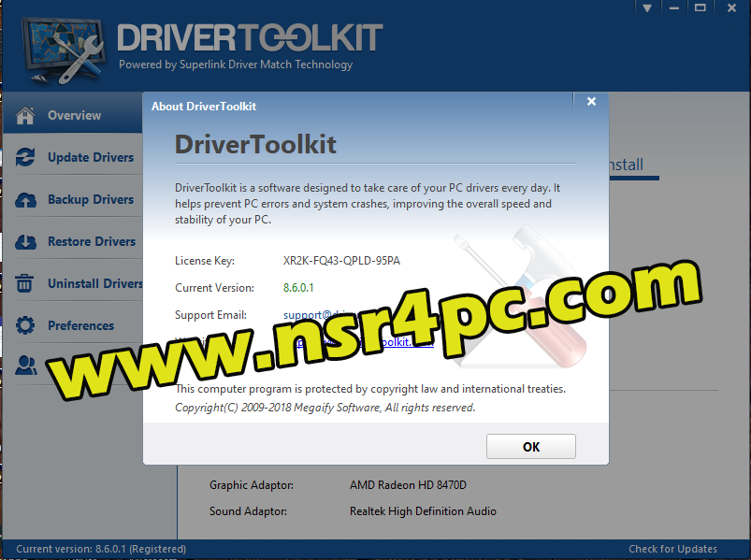Click the Graphic Adaptor label
751x560 pixels.
pos(252,485)
